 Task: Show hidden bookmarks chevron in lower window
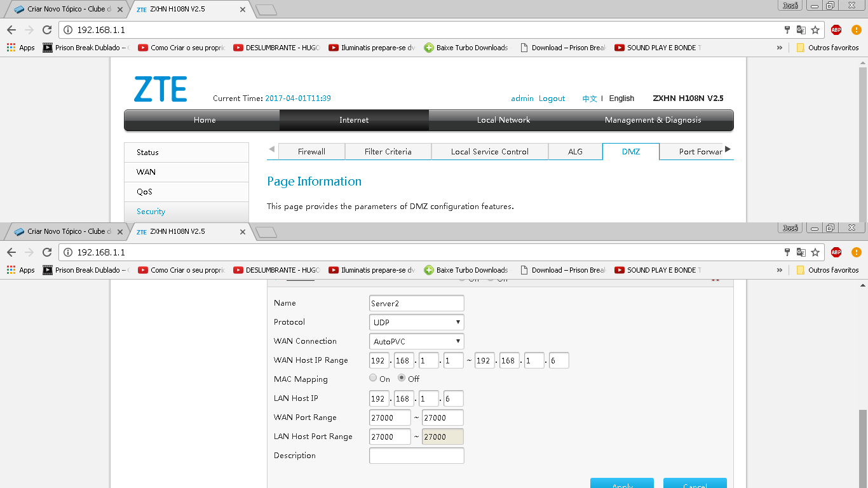pyautogui.click(x=780, y=270)
